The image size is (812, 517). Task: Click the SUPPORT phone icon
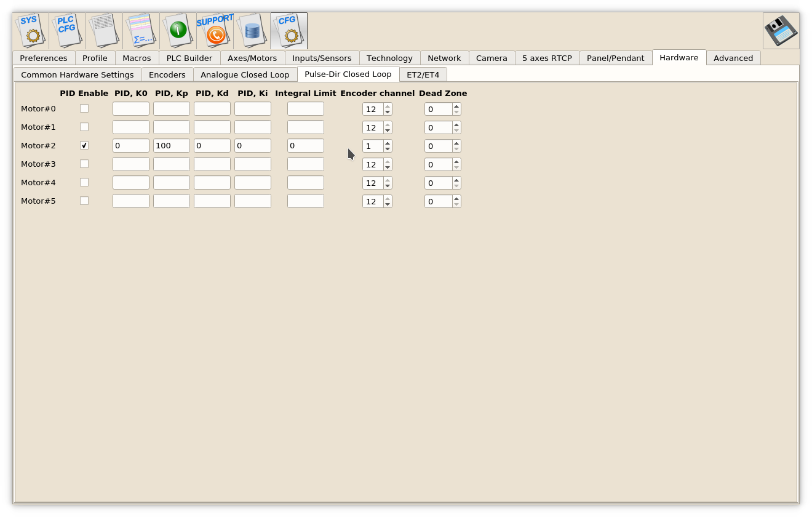tap(215, 31)
